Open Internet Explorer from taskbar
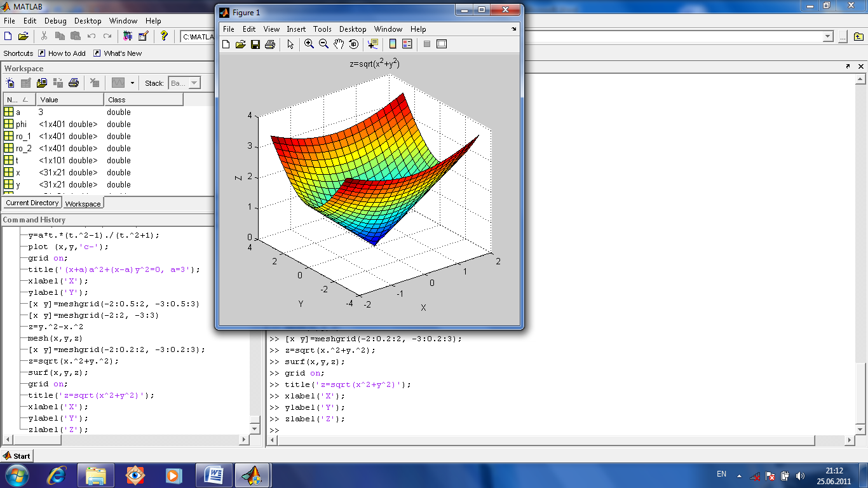868x488 pixels. [x=57, y=474]
